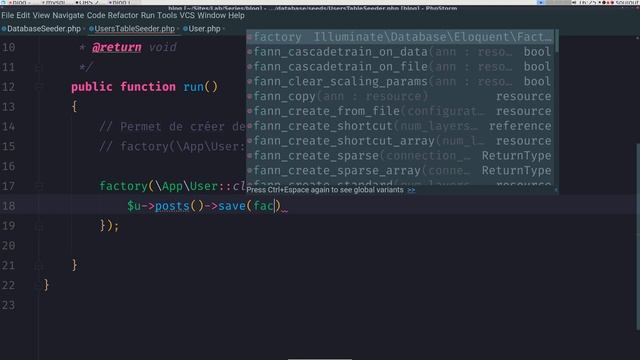Collapse the doc comment fold on line 11
Viewport: 640px width, 360px height.
[x=38, y=67]
